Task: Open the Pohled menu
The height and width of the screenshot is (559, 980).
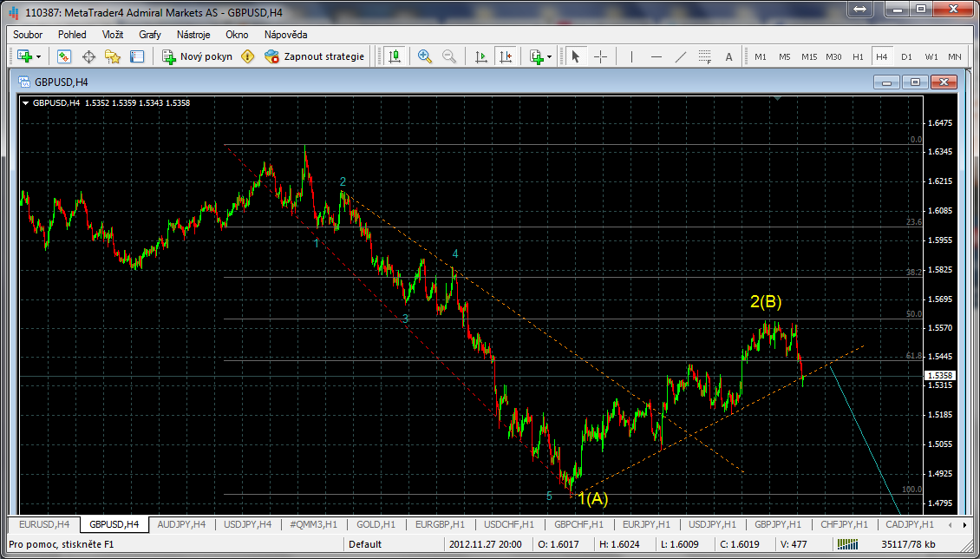Action: coord(73,35)
